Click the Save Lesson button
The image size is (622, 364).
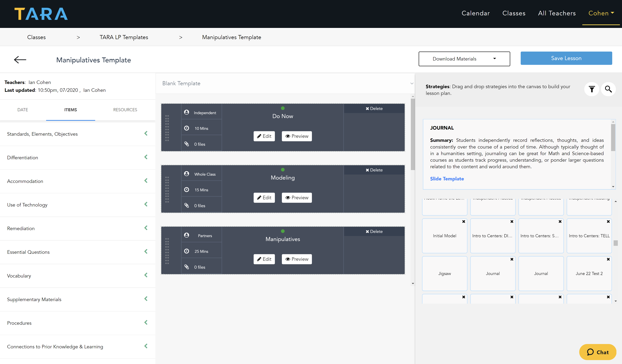point(566,58)
